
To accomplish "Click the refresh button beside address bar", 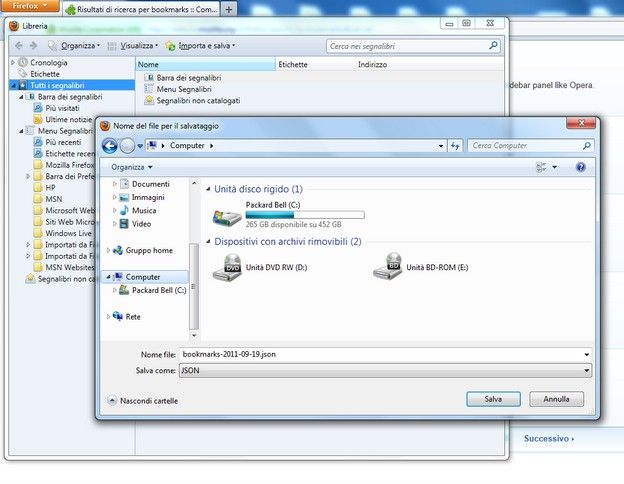I will (x=455, y=146).
